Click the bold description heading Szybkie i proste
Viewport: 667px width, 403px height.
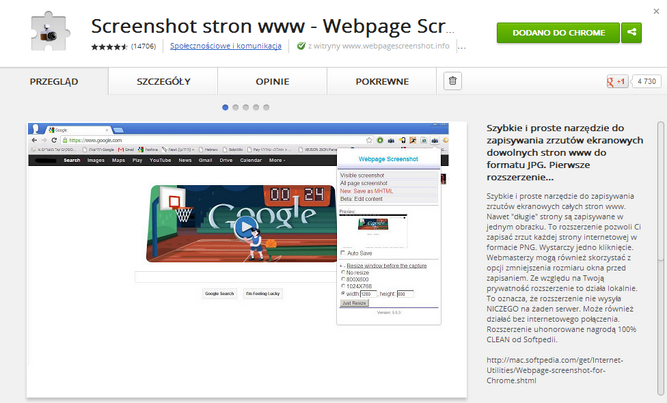[x=565, y=152]
